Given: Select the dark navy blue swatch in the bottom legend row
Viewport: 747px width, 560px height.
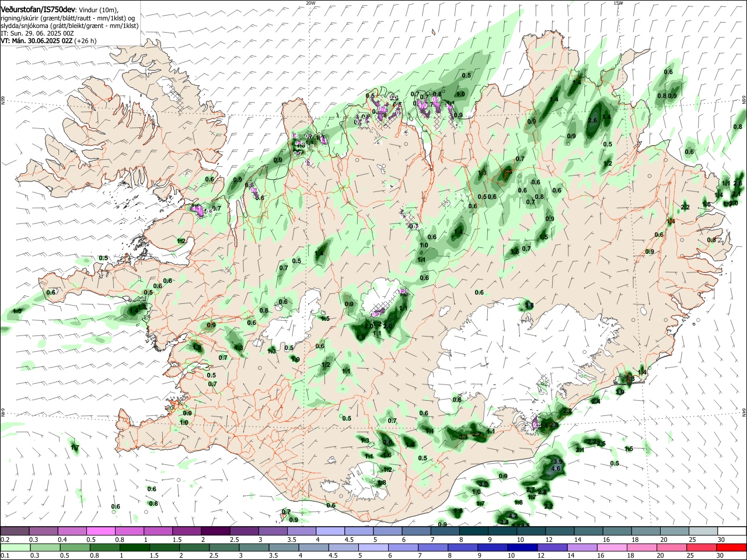Looking at the screenshot, I should (x=522, y=547).
